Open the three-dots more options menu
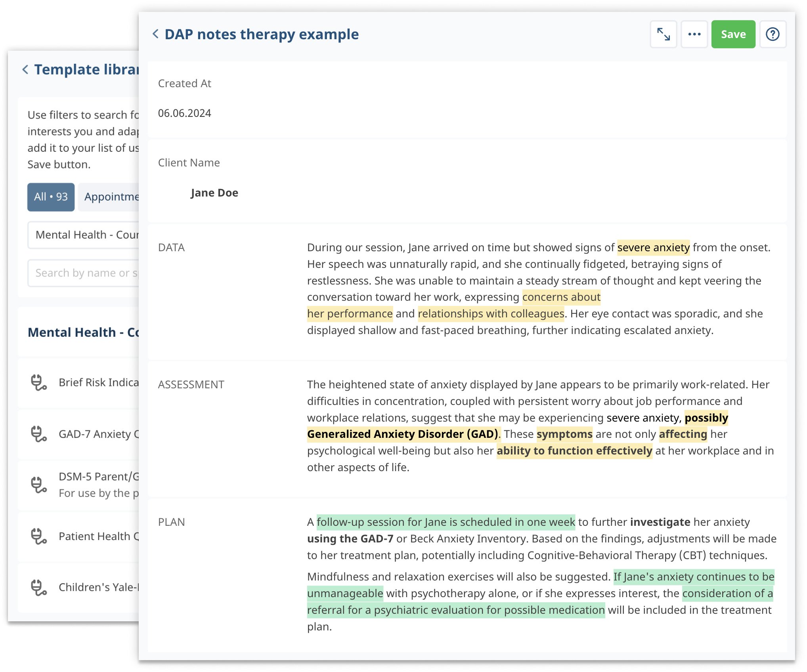Screen dimensions: 807x672 coord(694,34)
